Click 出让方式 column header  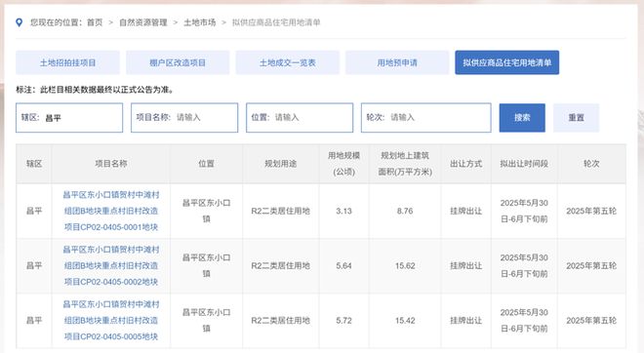(465, 164)
